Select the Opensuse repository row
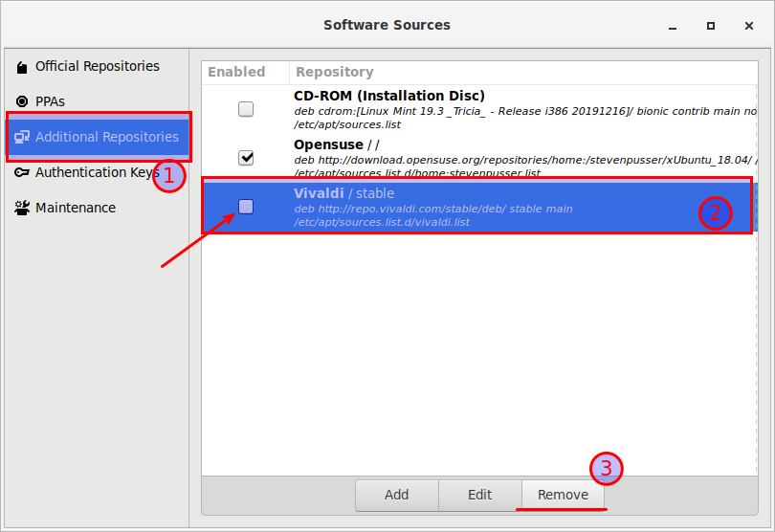Screen dimensions: 775x532 (x=479, y=158)
